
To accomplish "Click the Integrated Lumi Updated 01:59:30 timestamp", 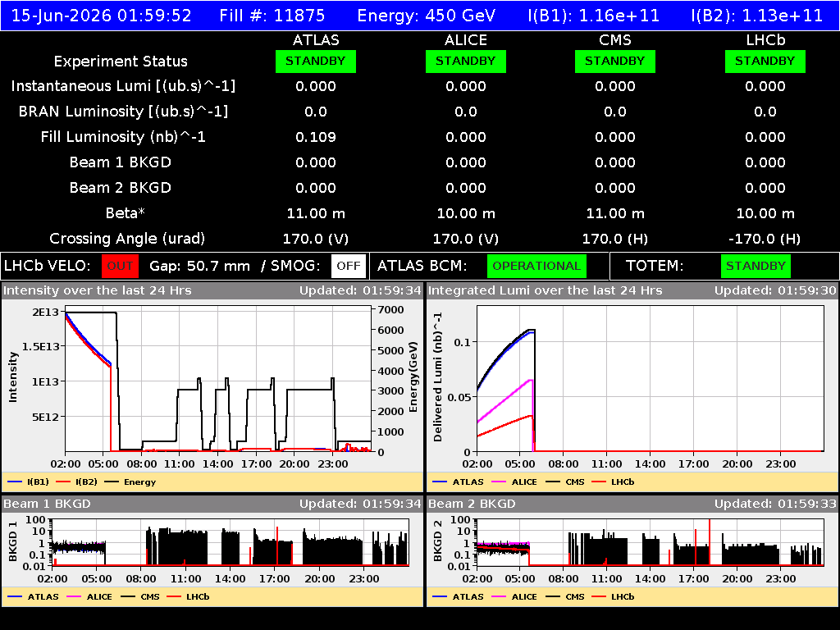I will tap(775, 290).
